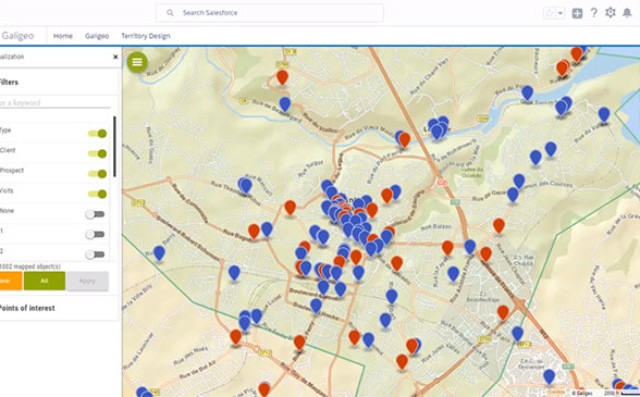The width and height of the screenshot is (640, 397).
Task: Expand the Points of interest section
Action: click(27, 308)
